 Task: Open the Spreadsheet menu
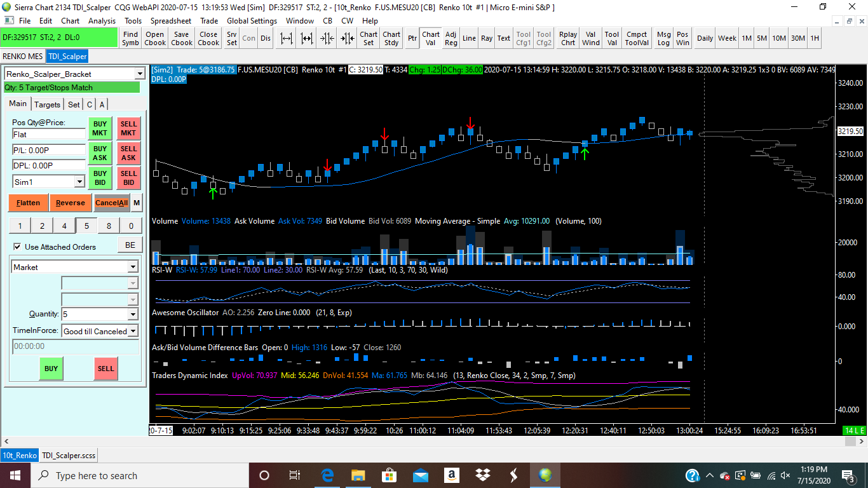(171, 20)
